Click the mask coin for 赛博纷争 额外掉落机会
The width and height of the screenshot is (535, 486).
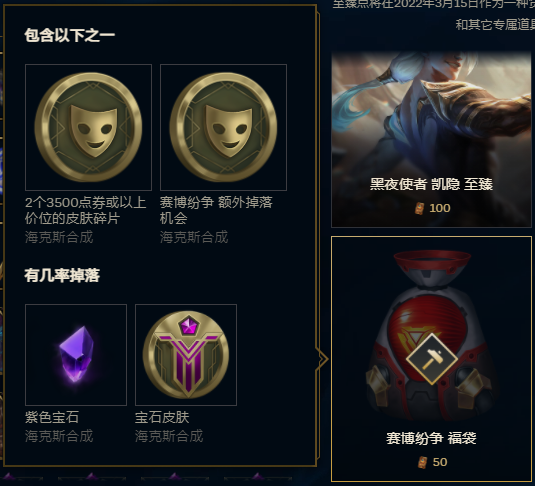[223, 127]
